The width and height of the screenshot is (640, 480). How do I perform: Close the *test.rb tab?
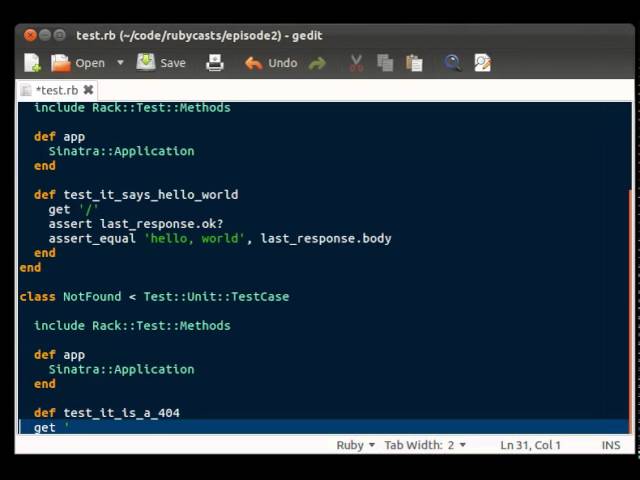tap(88, 90)
